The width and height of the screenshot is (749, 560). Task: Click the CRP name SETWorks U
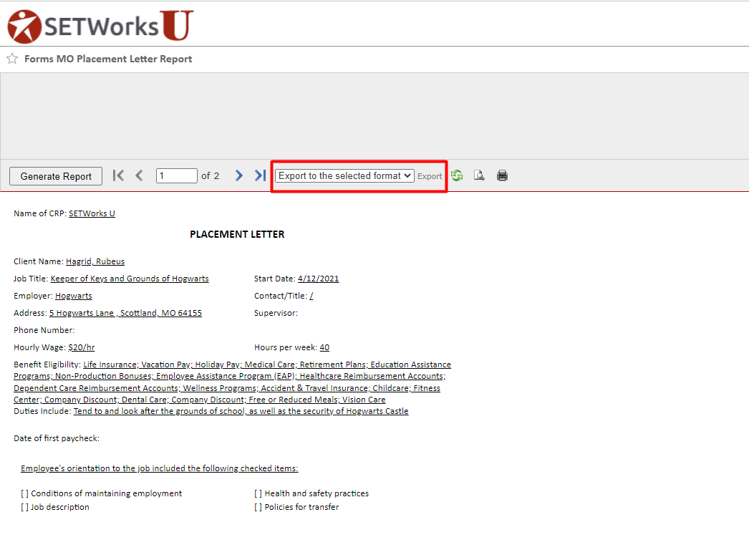[92, 213]
